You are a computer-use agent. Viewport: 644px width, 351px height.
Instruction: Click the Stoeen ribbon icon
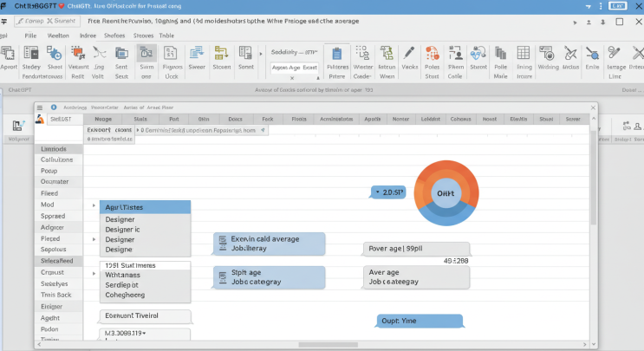[x=221, y=54]
